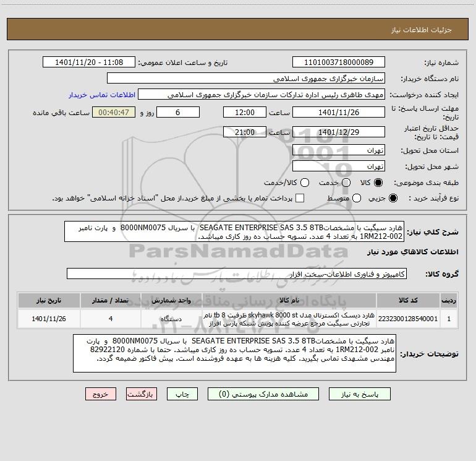This screenshot has height=461, width=476.
Task: Click the price validity time 21:00 field
Action: click(245, 132)
